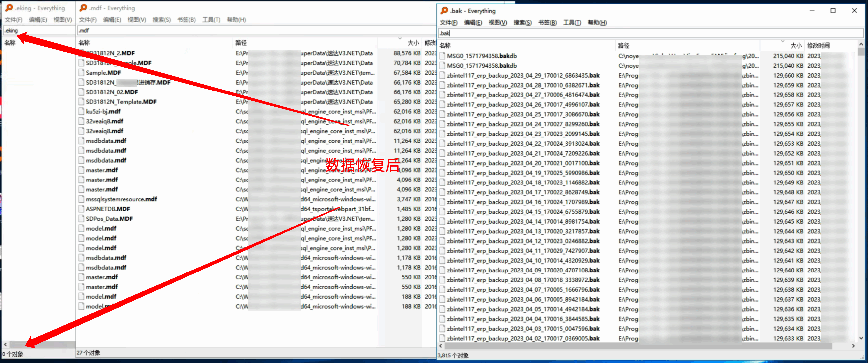
Task: Sort .mdf results by 大小 column header
Action: (413, 43)
